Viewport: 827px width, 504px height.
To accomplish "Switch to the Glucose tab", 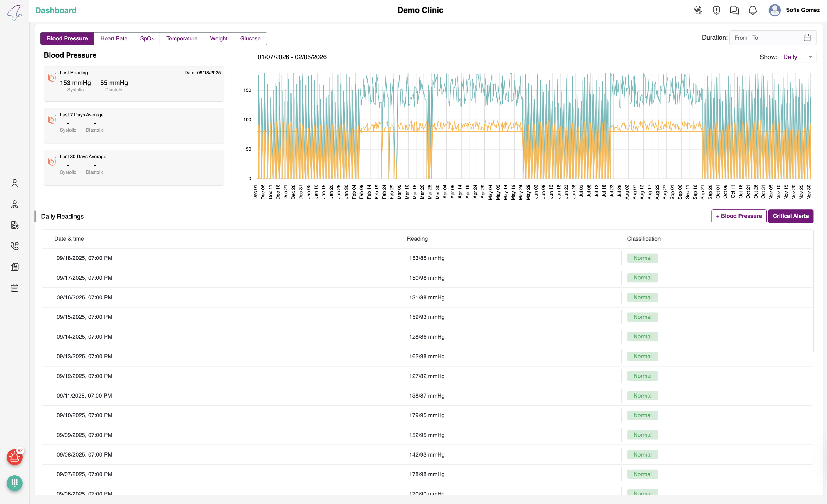I will (250, 39).
